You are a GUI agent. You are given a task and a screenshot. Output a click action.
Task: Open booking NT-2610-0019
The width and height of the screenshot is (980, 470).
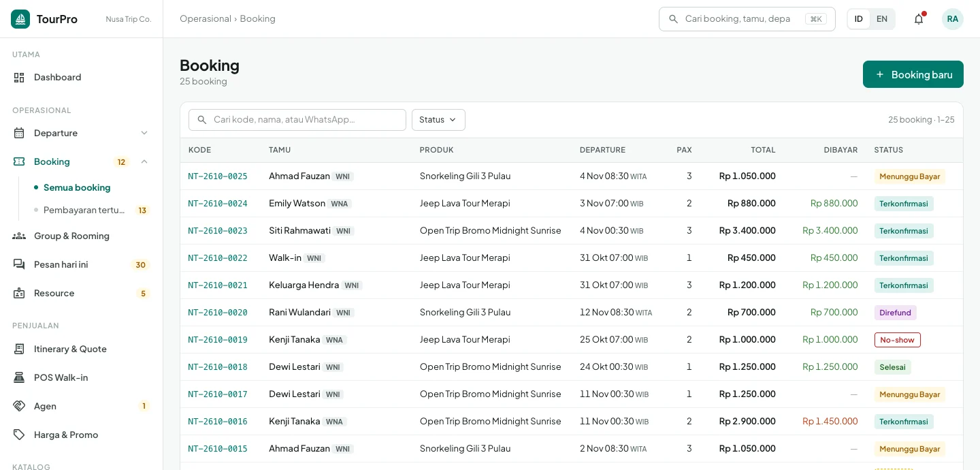pyautogui.click(x=218, y=340)
